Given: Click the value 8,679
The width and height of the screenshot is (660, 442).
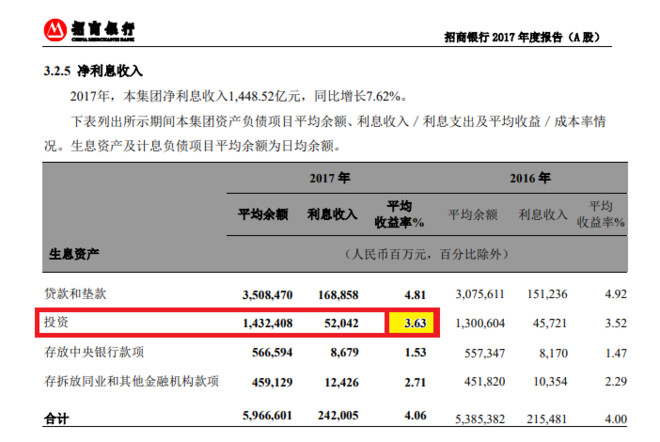Looking at the screenshot, I should pyautogui.click(x=345, y=352).
